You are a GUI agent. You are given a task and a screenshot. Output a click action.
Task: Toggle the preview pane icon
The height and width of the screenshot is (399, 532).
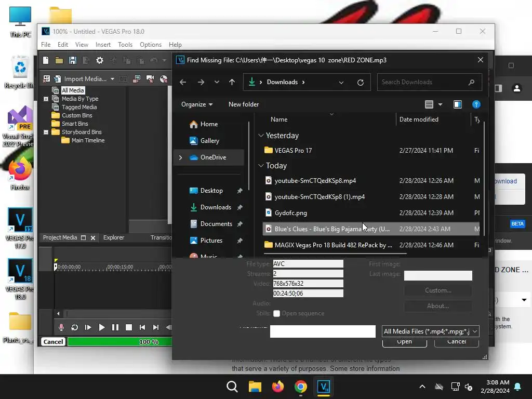click(x=458, y=104)
